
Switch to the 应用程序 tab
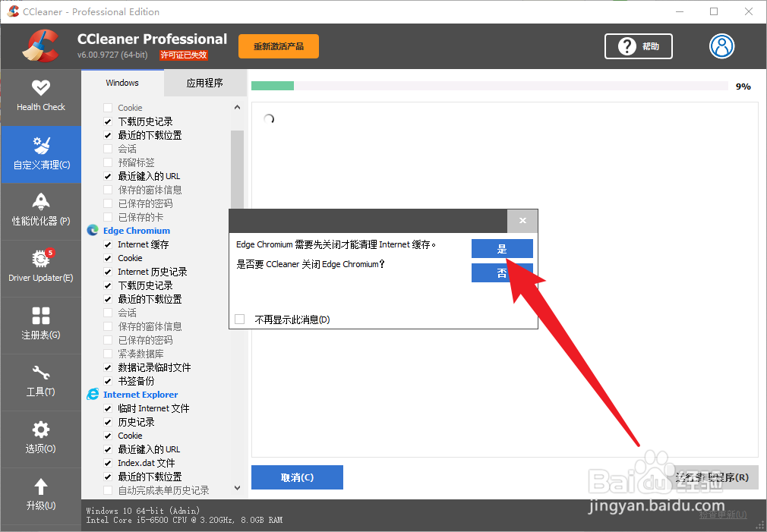204,83
